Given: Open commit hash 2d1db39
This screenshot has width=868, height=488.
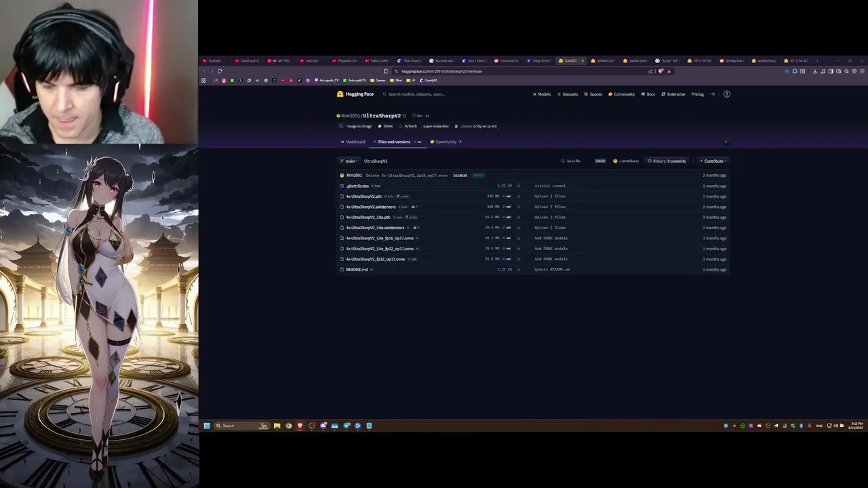Looking at the screenshot, I should click(460, 176).
